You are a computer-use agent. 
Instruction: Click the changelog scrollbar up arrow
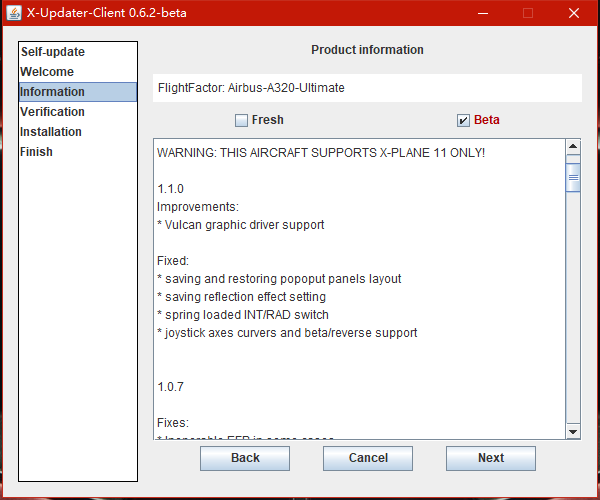pyautogui.click(x=573, y=147)
